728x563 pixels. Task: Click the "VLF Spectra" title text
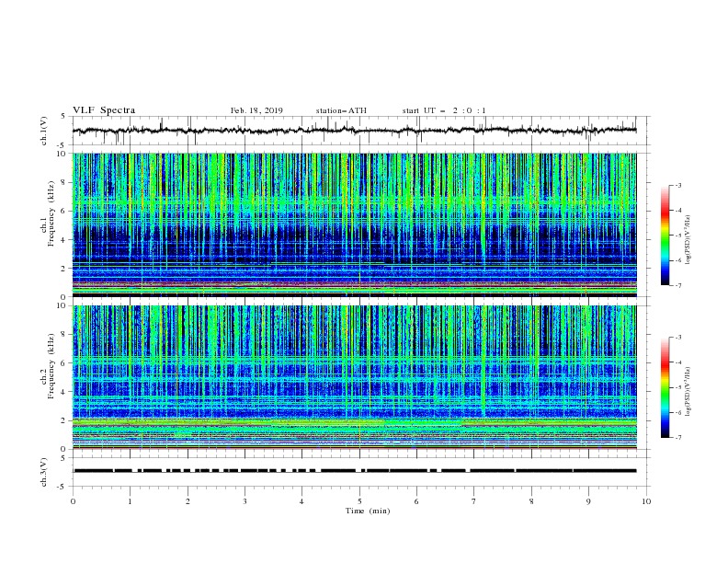pyautogui.click(x=104, y=110)
